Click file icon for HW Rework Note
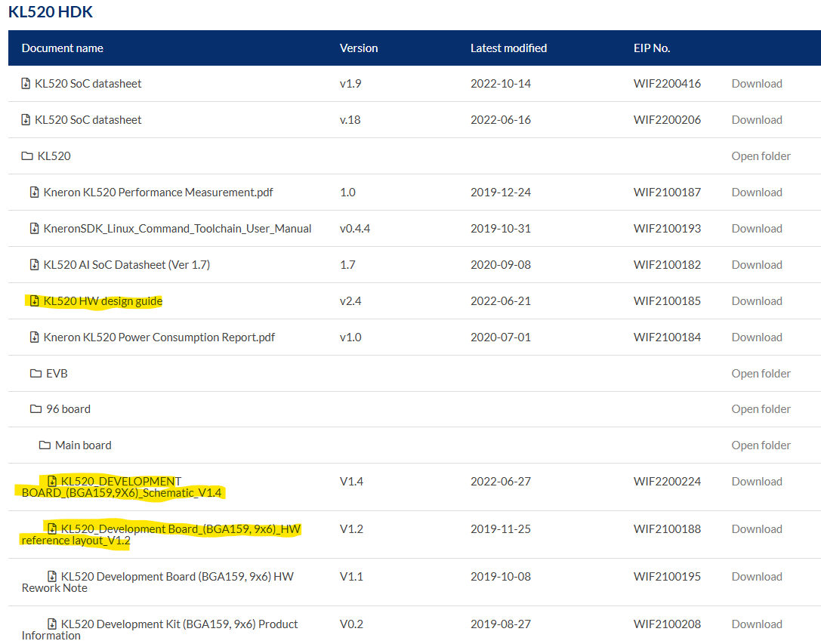Viewport: 821px width, 644px height. tap(52, 577)
